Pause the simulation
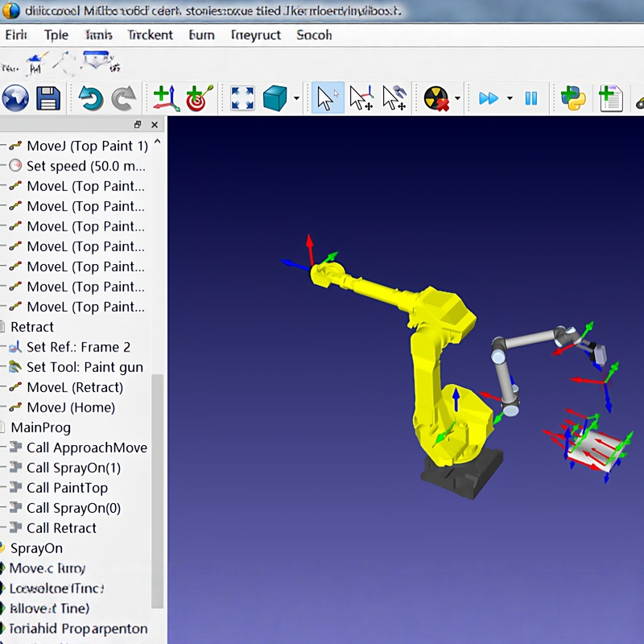The width and height of the screenshot is (644, 644). tap(531, 98)
